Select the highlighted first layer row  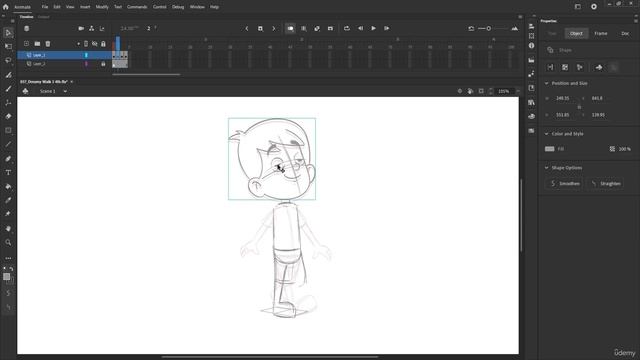pyautogui.click(x=64, y=55)
